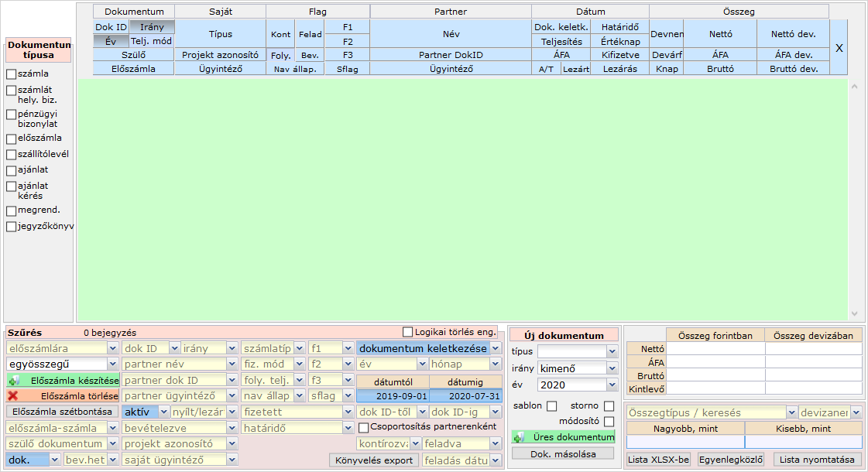The height and width of the screenshot is (472, 868).
Task: Click the scroll-up arrow of the document list
Action: click(x=855, y=86)
